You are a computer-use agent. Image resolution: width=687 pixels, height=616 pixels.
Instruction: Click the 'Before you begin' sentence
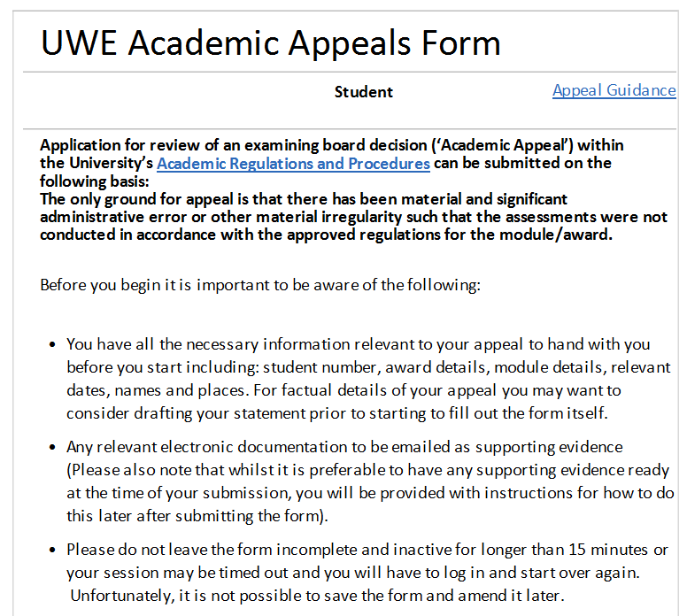click(259, 285)
